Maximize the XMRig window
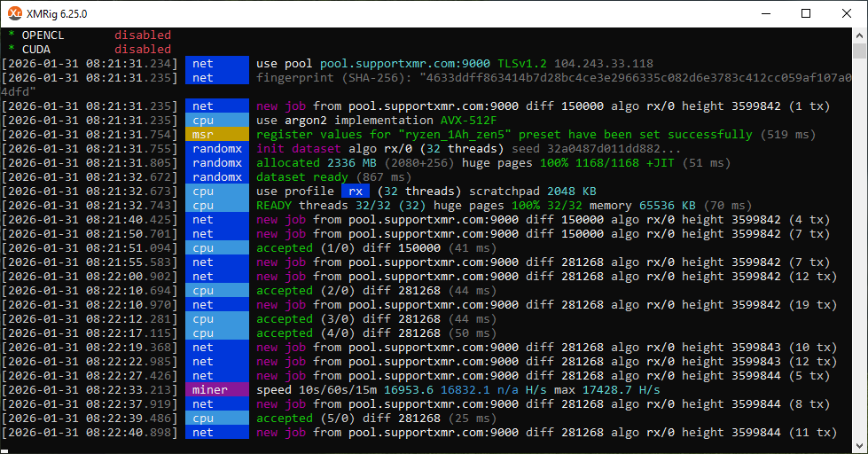Viewport: 868px width, 454px height. [806, 13]
